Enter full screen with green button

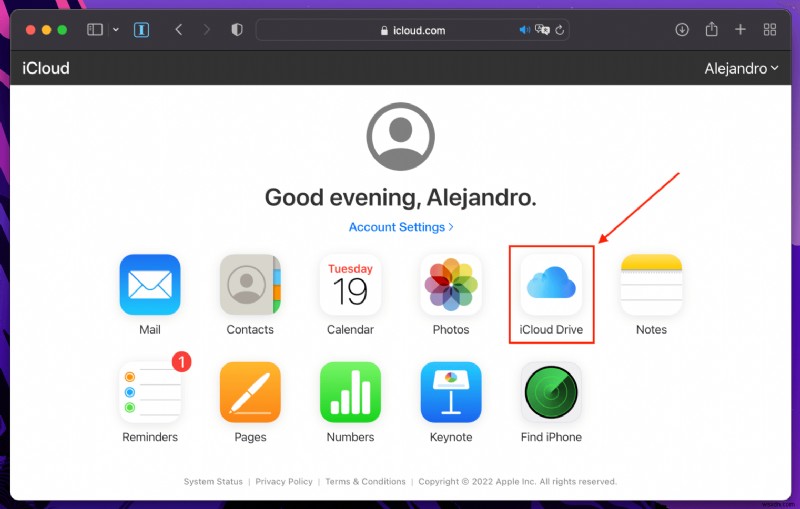tap(62, 30)
